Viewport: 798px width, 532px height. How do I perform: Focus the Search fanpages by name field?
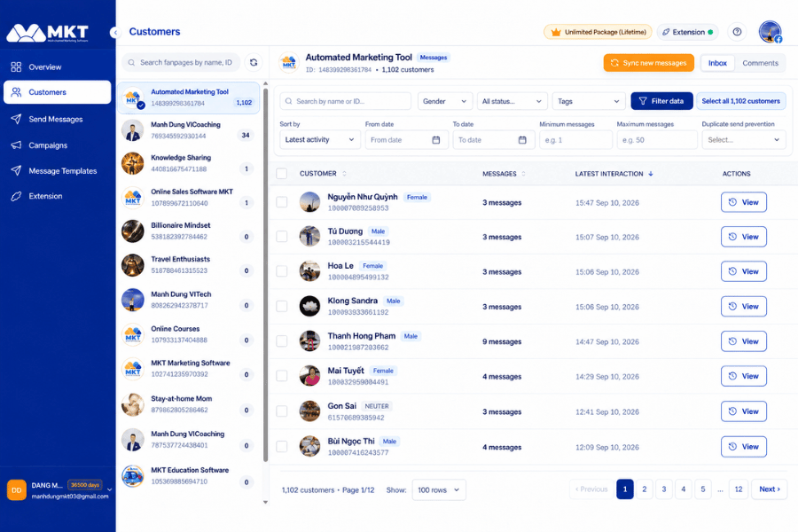click(181, 63)
